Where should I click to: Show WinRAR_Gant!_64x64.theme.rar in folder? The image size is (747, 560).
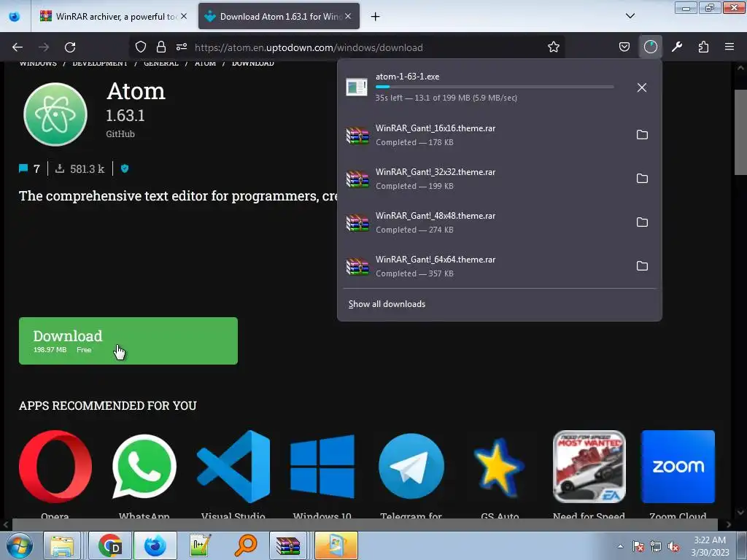pos(642,266)
